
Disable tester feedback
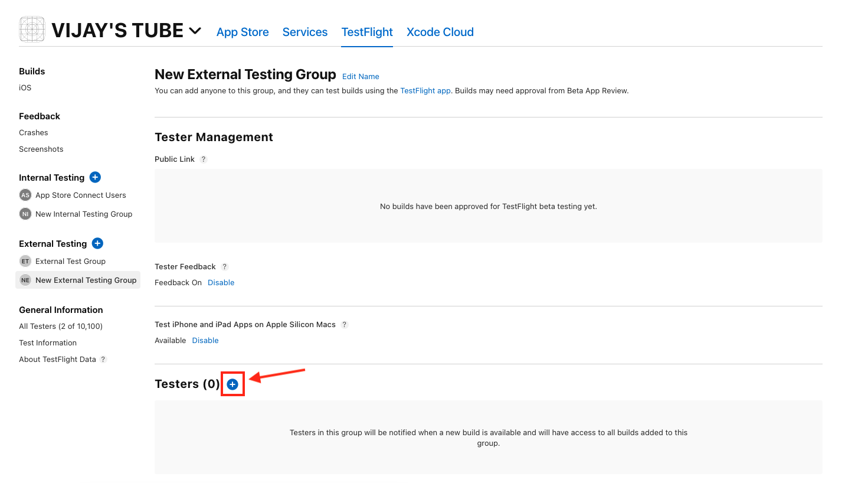click(x=221, y=283)
